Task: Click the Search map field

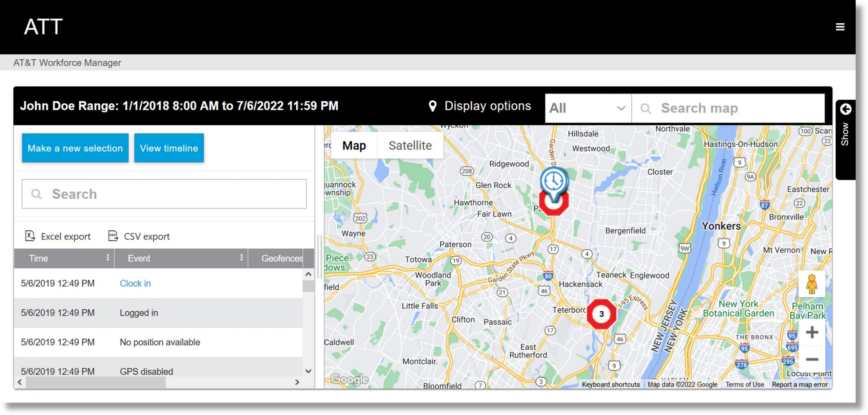Action: pos(728,108)
